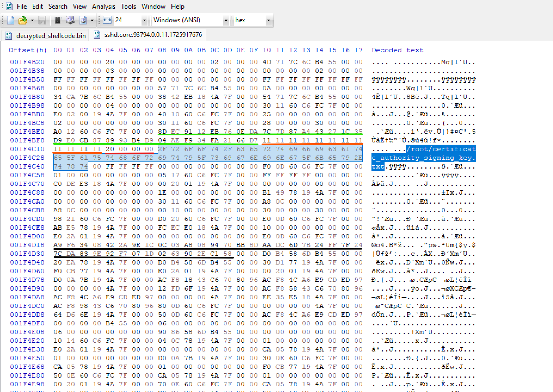Open the Help menu

[177, 6]
